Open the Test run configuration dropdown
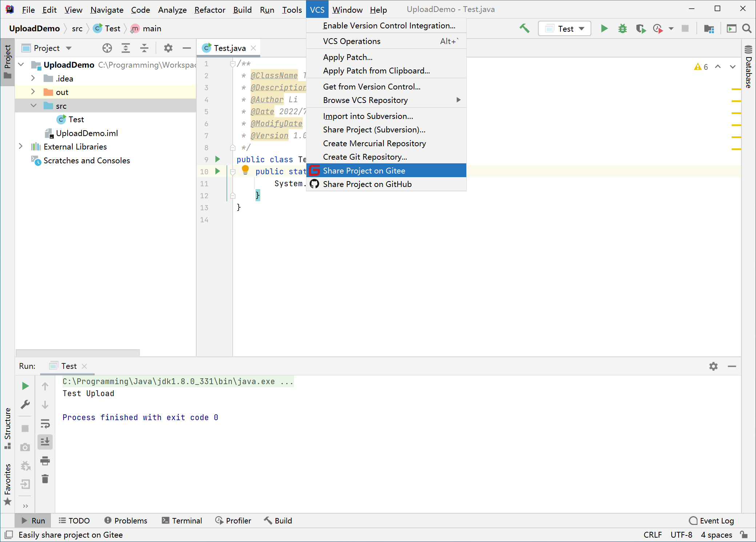The height and width of the screenshot is (542, 756). coord(564,28)
